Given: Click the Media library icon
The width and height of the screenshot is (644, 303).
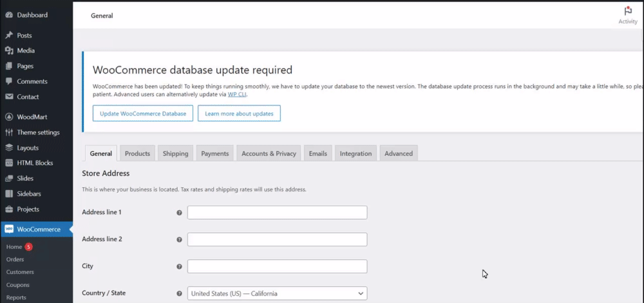Looking at the screenshot, I should 9,50.
